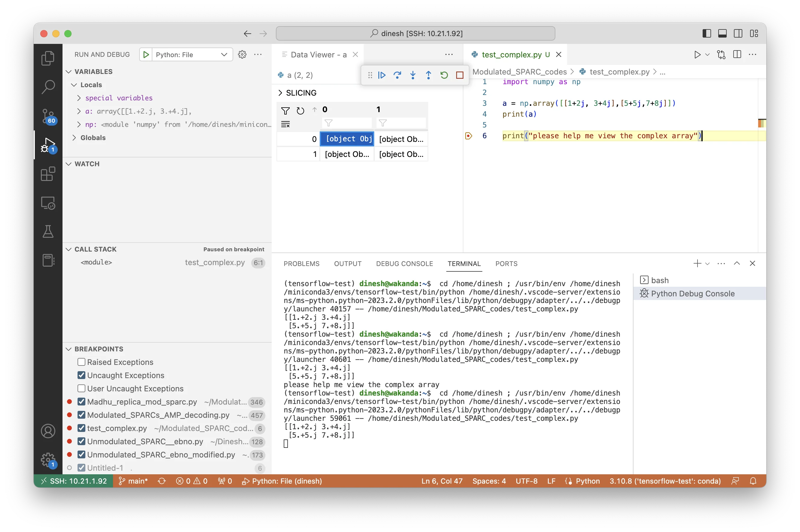Restart the debug session
This screenshot has width=800, height=532.
coord(444,75)
